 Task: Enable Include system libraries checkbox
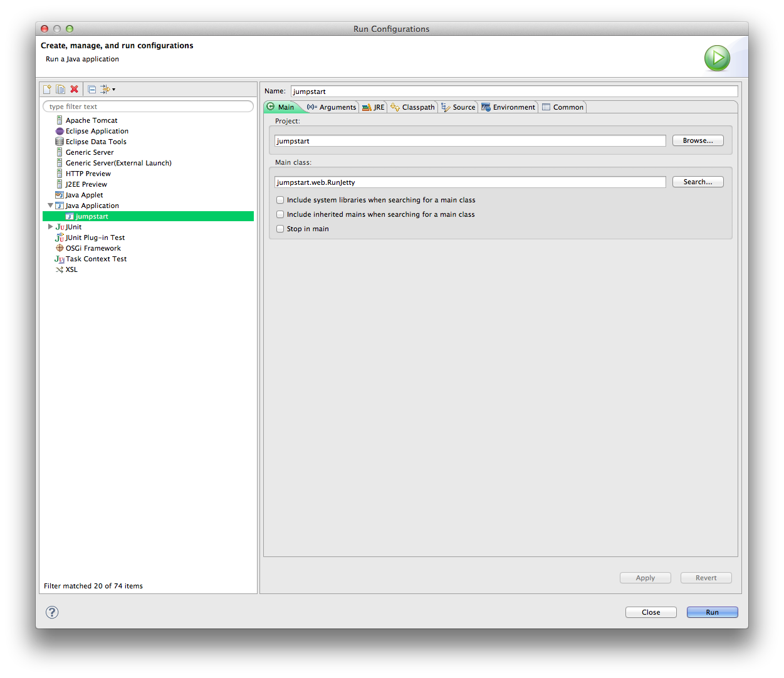coord(280,200)
